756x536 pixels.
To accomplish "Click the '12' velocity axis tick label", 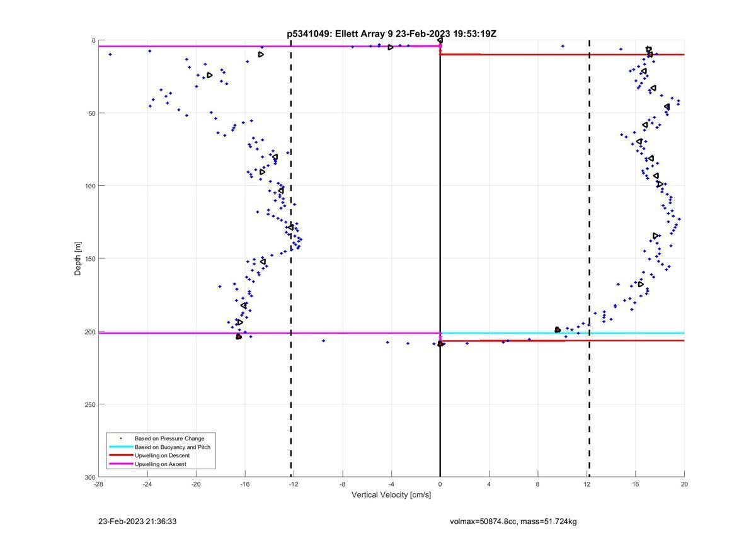I will tap(587, 484).
